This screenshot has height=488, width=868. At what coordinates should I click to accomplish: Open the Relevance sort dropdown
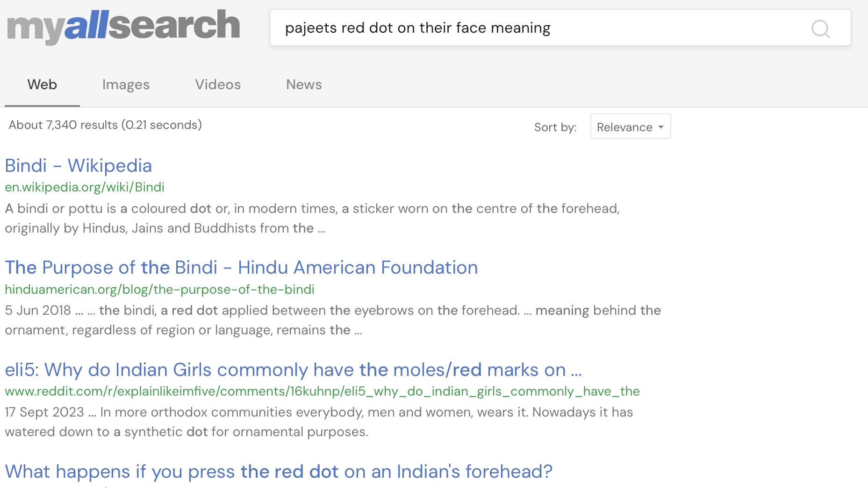point(630,127)
